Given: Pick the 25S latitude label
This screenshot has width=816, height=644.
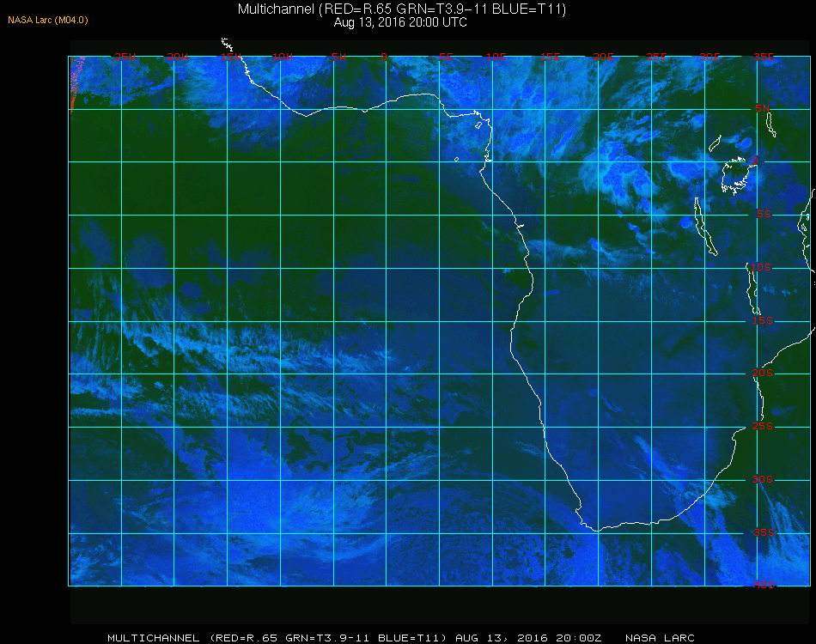Looking at the screenshot, I should pyautogui.click(x=763, y=426).
